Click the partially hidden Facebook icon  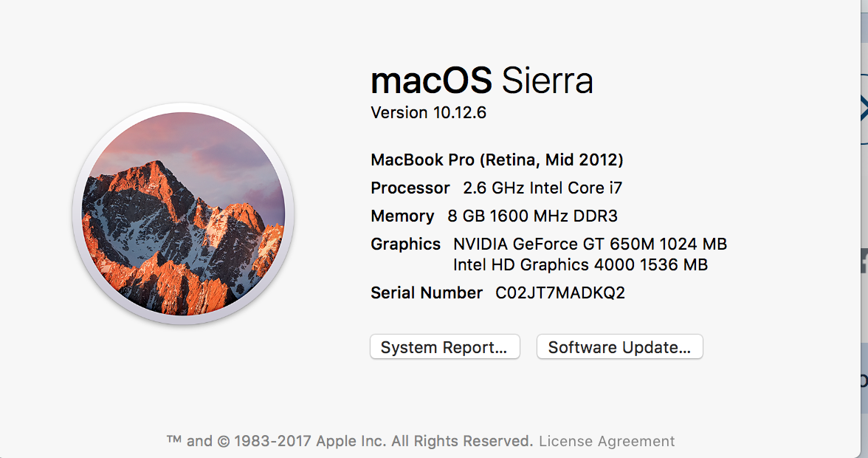(x=864, y=262)
